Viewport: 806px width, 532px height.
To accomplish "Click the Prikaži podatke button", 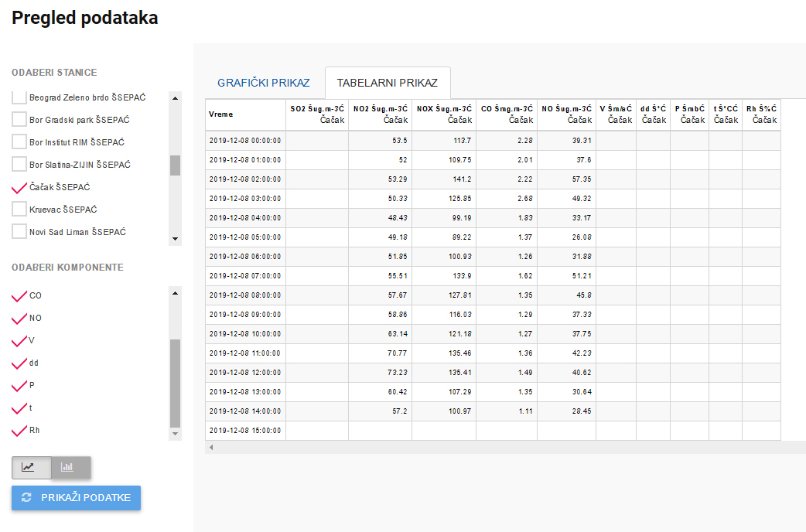I will [x=76, y=497].
